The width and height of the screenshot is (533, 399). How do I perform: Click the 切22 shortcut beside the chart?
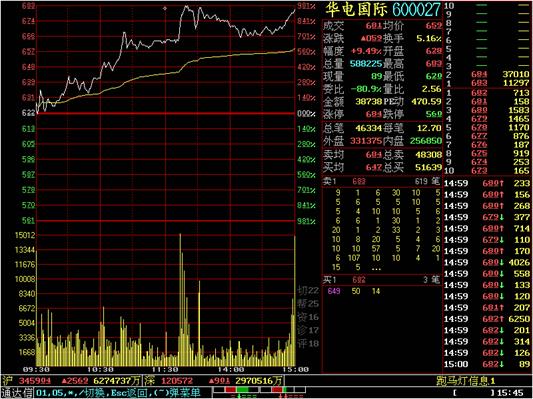308,291
